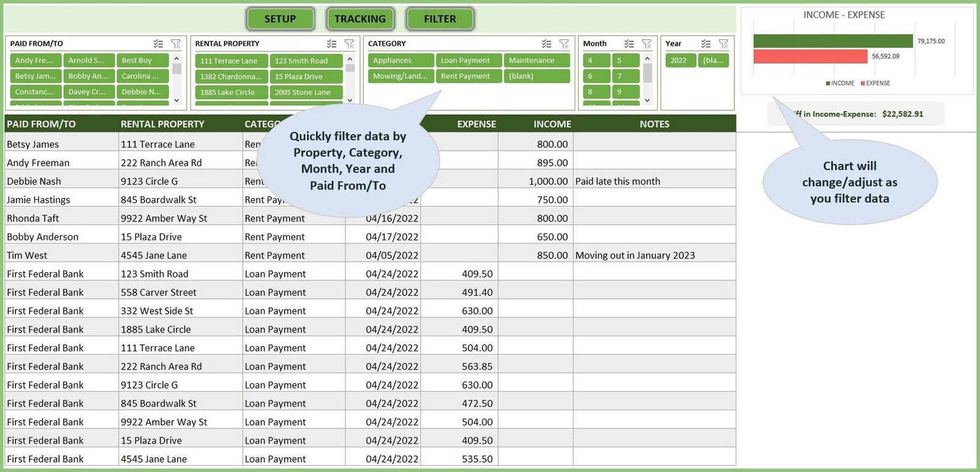Clear filter on Month slicer
Image resolution: width=980 pixels, height=472 pixels.
click(x=647, y=44)
